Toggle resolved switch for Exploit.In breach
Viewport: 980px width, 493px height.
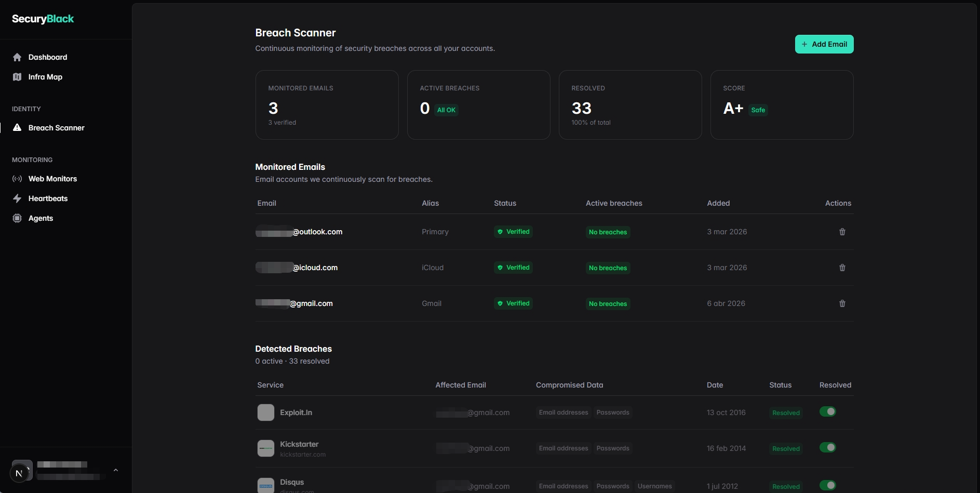point(827,411)
